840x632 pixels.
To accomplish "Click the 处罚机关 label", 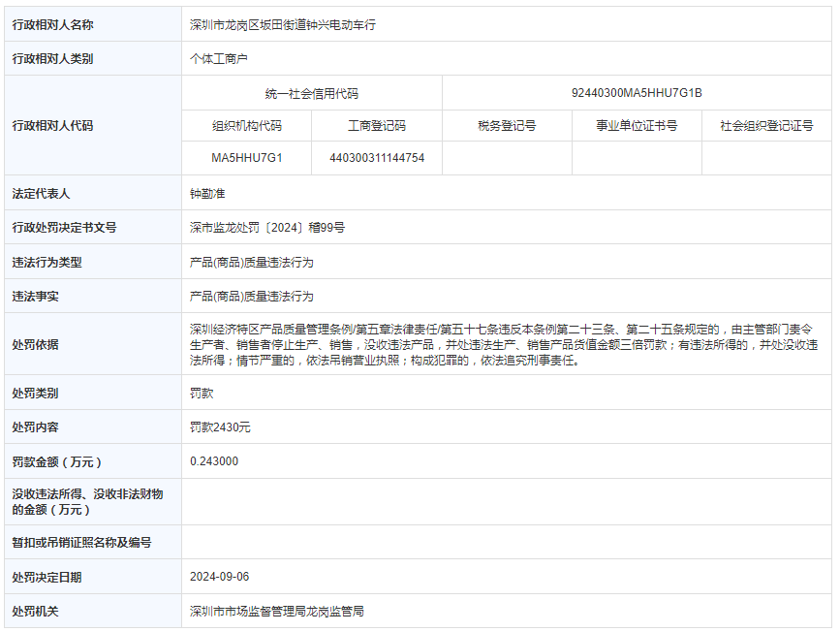I will click(35, 611).
